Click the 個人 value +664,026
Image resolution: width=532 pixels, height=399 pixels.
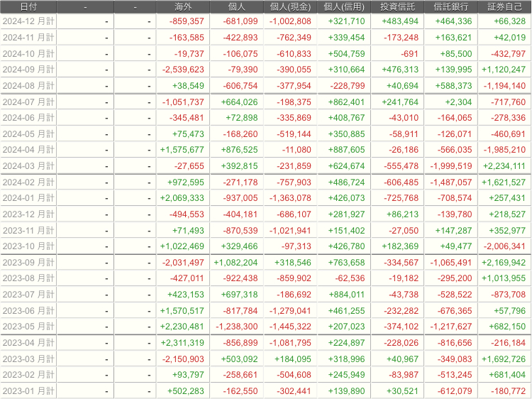(x=239, y=102)
